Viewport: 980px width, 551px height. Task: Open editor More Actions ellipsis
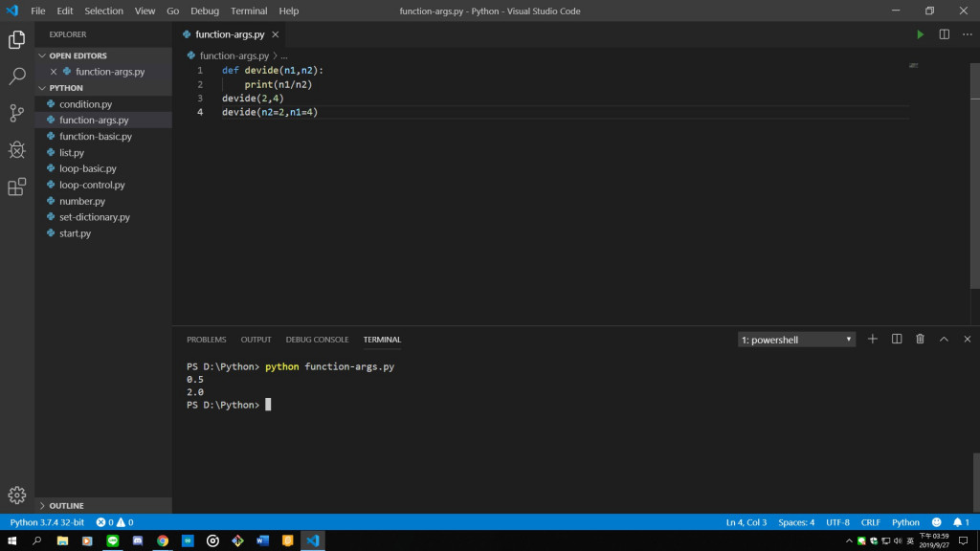[968, 34]
